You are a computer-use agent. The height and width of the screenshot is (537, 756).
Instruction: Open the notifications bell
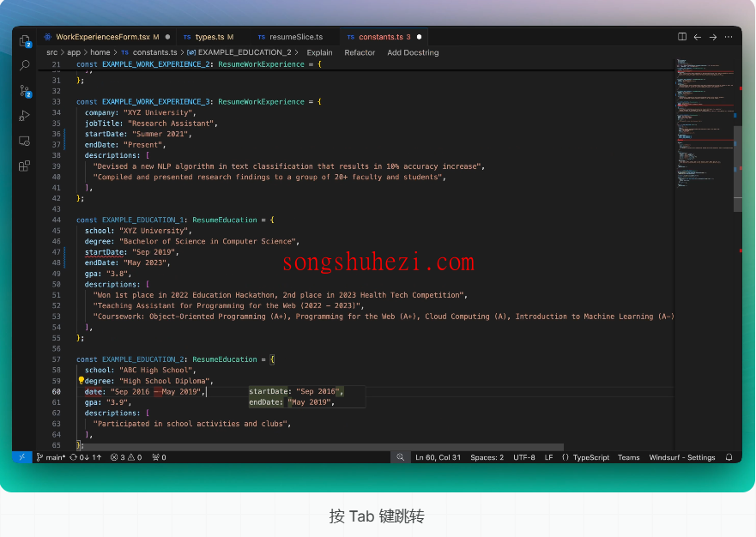pyautogui.click(x=729, y=457)
